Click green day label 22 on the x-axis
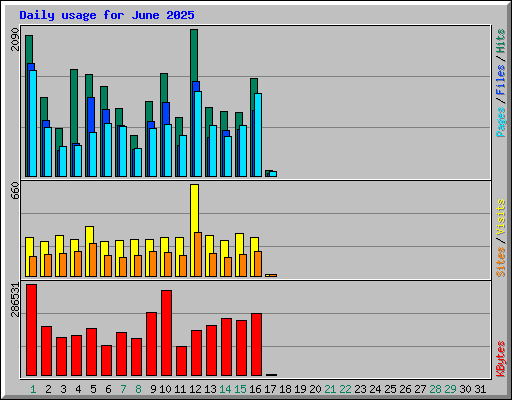512x400 pixels. (345, 389)
